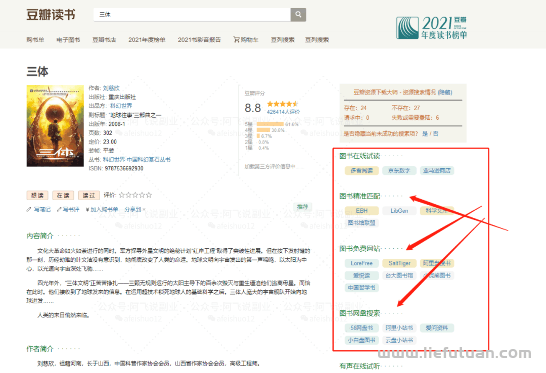Click the green 推荐 button

(x=302, y=207)
